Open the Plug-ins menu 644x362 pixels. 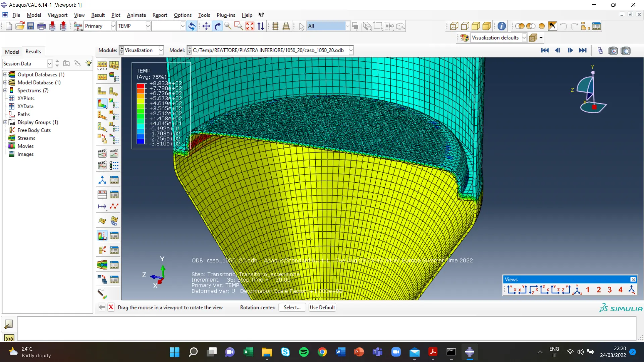[226, 15]
